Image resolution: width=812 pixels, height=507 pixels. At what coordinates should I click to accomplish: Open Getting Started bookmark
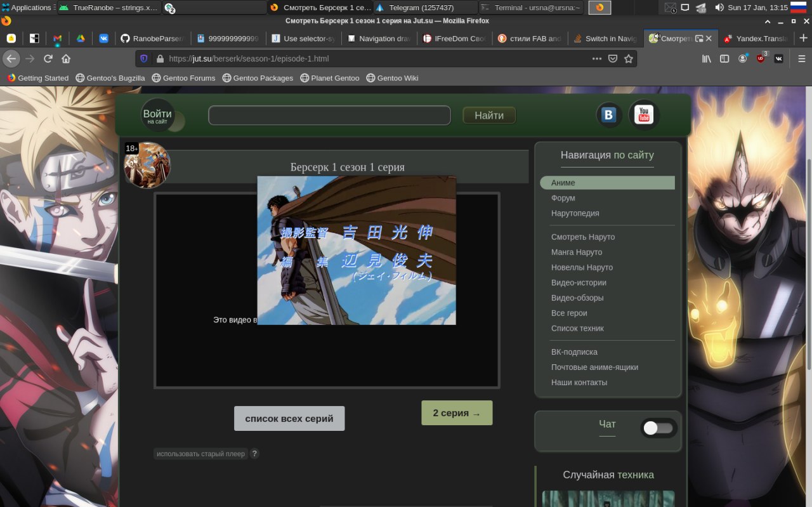tap(37, 78)
